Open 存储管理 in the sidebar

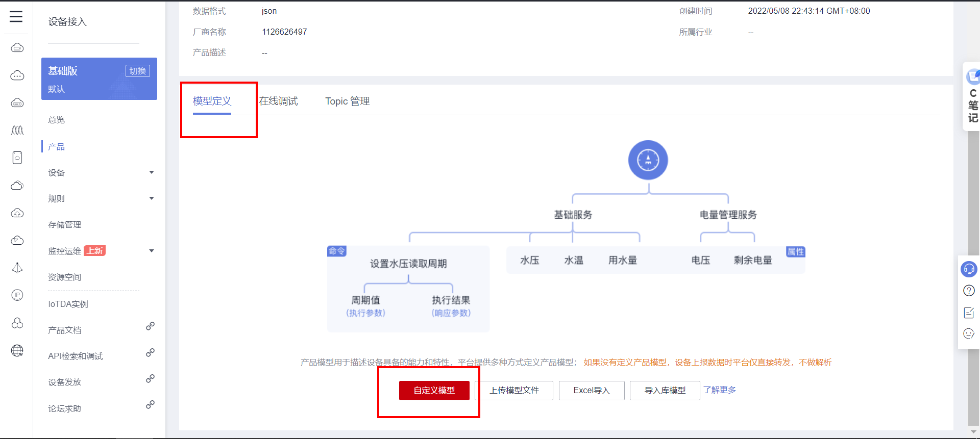tap(64, 225)
